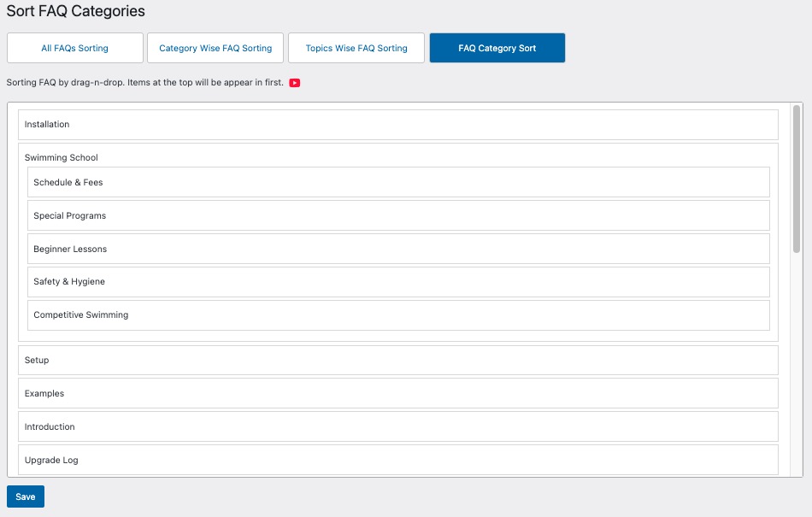
Task: Open Topics Wise FAQ Sorting tab
Action: tap(356, 48)
